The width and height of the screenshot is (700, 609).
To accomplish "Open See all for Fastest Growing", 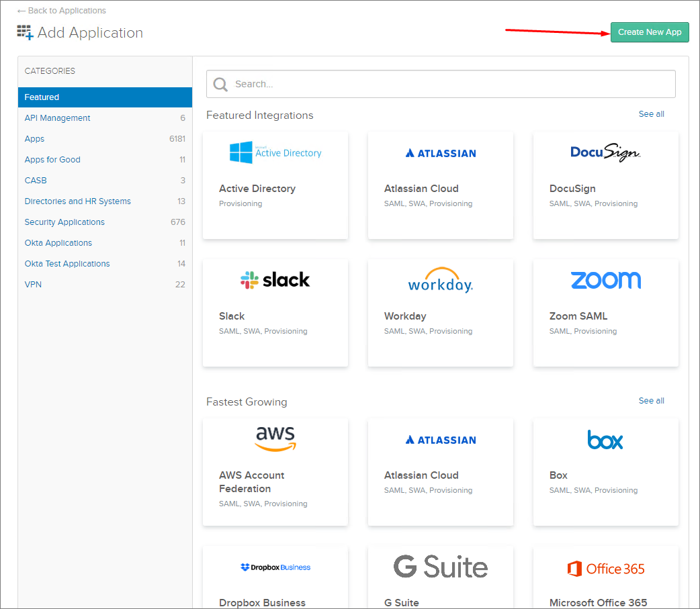I will click(x=652, y=401).
